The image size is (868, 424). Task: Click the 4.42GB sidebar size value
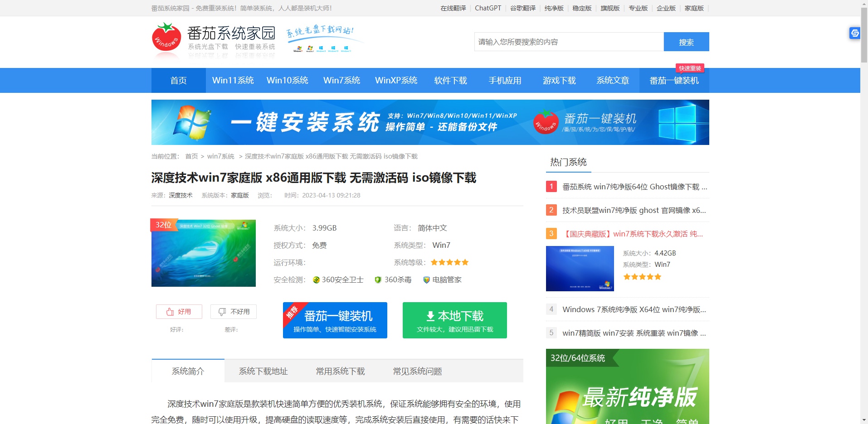coord(665,253)
